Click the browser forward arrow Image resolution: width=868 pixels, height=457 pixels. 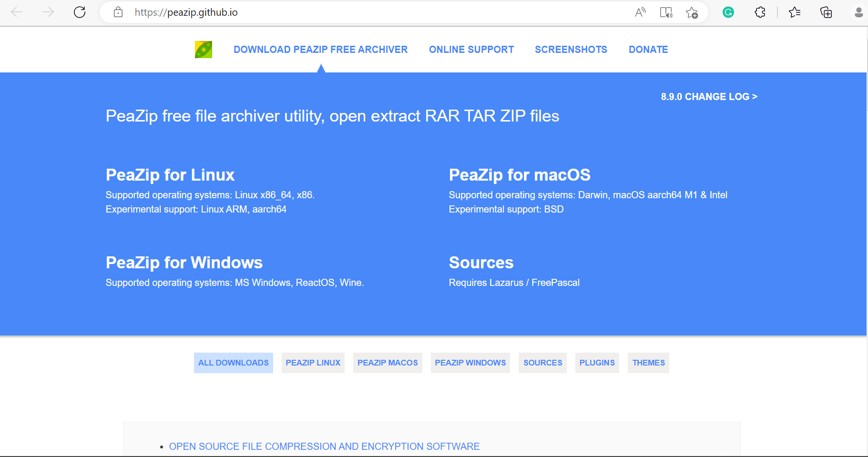[x=48, y=12]
